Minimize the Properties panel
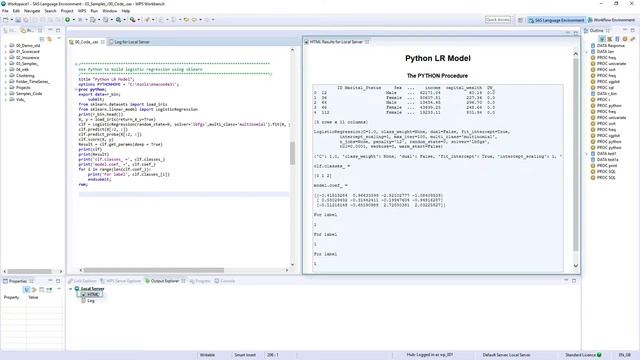Viewport: 640px width, 360px height. [x=50, y=280]
